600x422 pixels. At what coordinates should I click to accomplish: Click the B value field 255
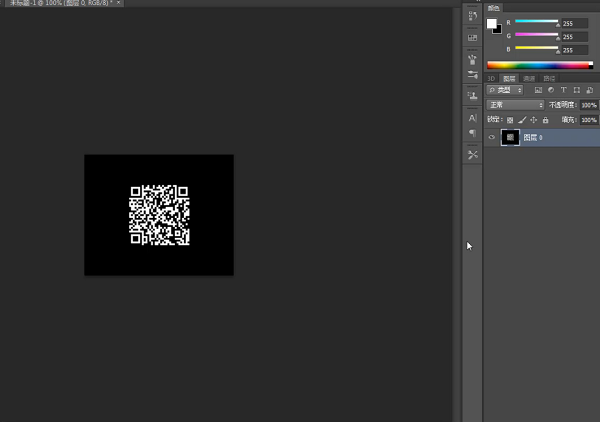pos(575,50)
